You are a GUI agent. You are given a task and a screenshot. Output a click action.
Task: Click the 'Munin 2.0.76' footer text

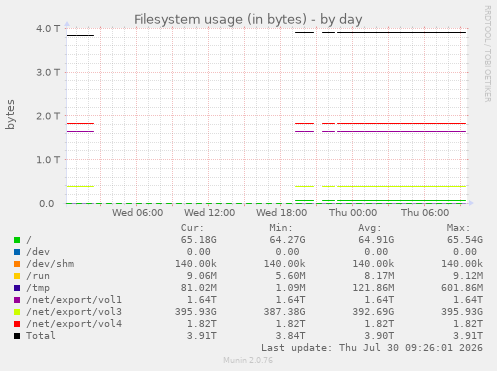click(248, 360)
